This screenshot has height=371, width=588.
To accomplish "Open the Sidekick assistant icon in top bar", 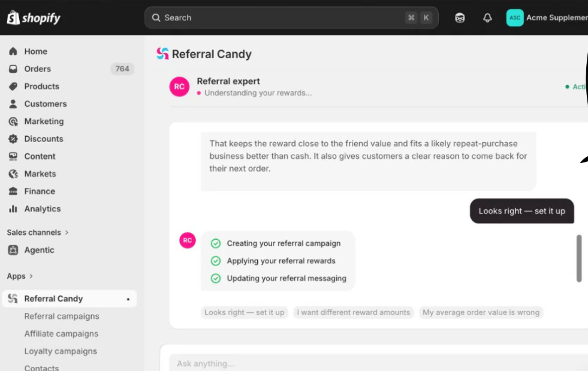I will [460, 17].
